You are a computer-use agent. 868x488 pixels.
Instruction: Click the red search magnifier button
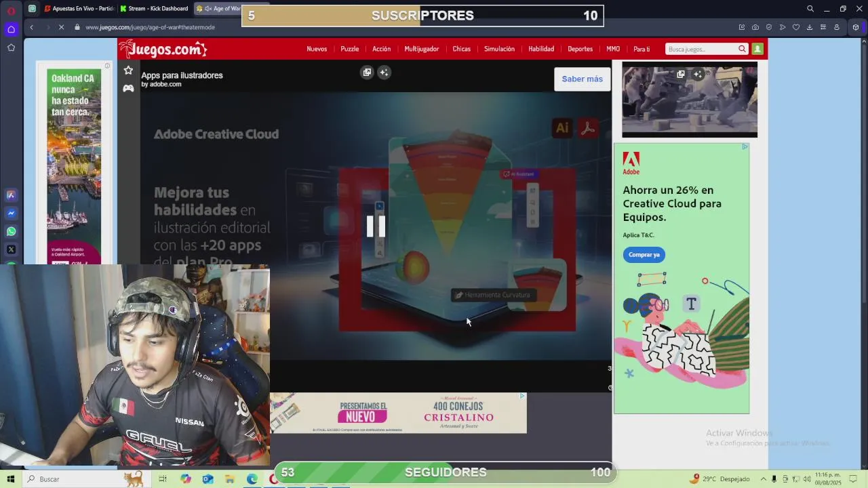click(x=742, y=49)
